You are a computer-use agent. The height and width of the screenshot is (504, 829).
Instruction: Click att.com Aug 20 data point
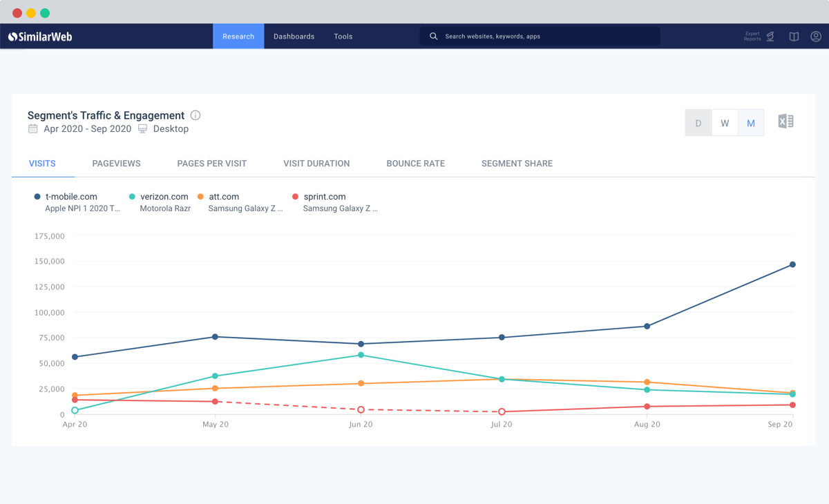[x=647, y=382]
